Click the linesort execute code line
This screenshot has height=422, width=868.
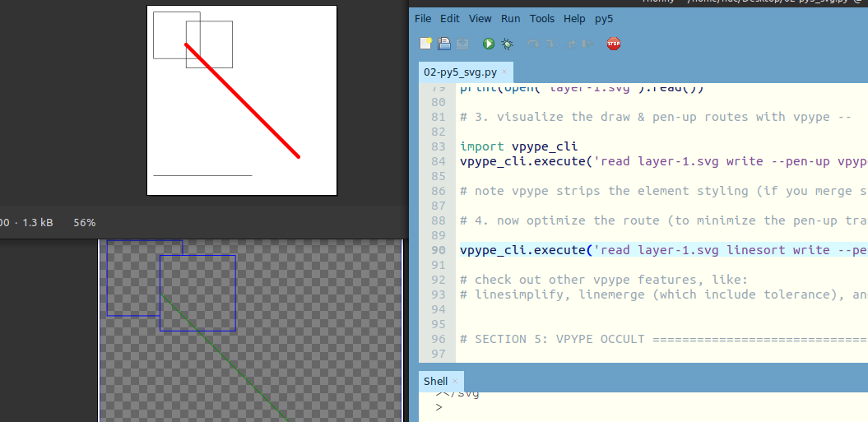click(x=664, y=250)
